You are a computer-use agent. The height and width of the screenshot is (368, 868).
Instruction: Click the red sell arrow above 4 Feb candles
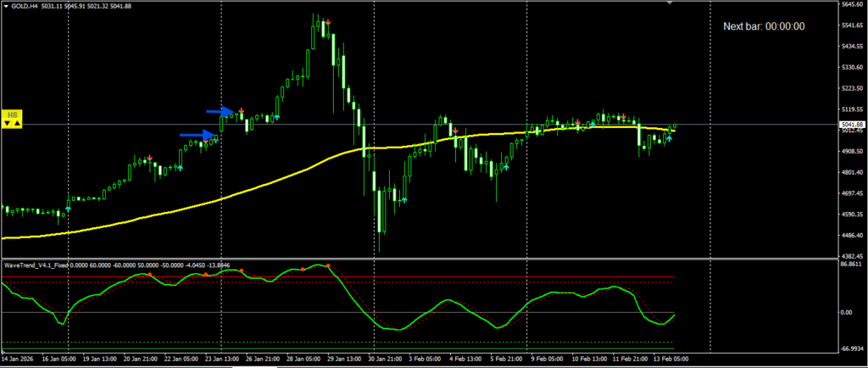click(x=454, y=131)
